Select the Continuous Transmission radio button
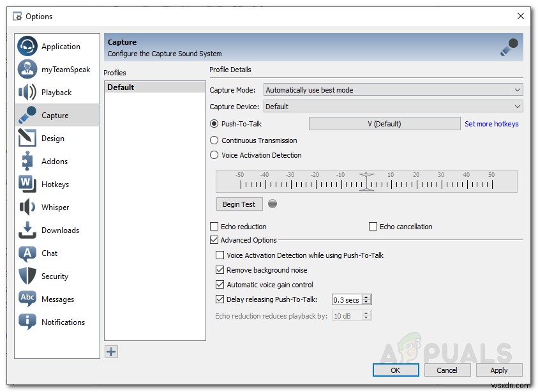538x392 pixels. [214, 140]
